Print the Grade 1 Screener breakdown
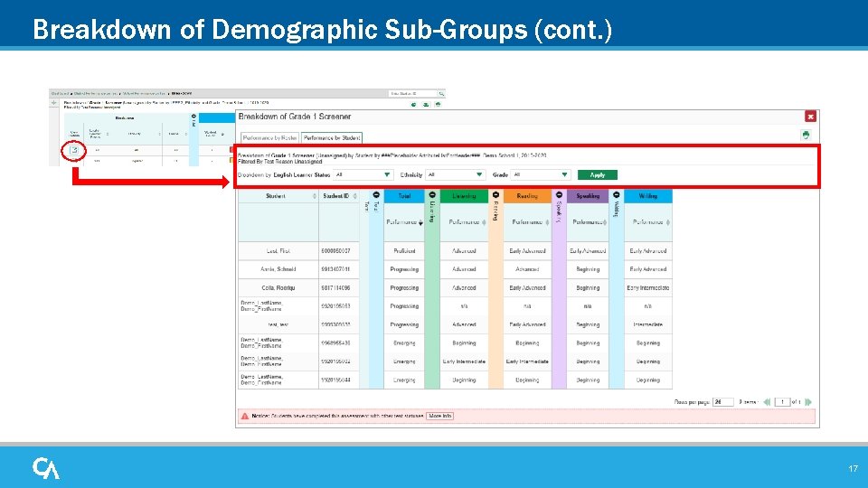This screenshot has height=488, width=868. pos(806,135)
